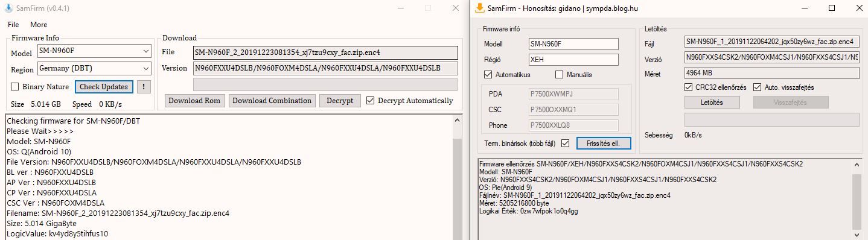Click 'LogicValue: kv4yd8y5tihfus10' log line
868x240 pixels.
(x=57, y=233)
